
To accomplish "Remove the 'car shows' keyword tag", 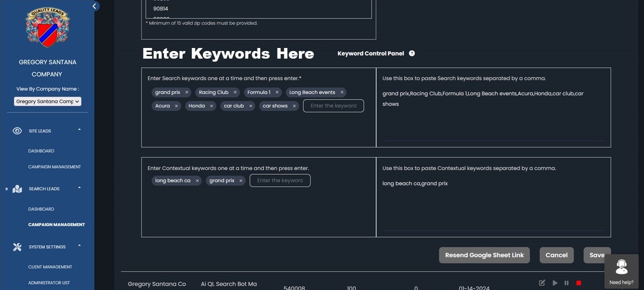I will (x=294, y=106).
